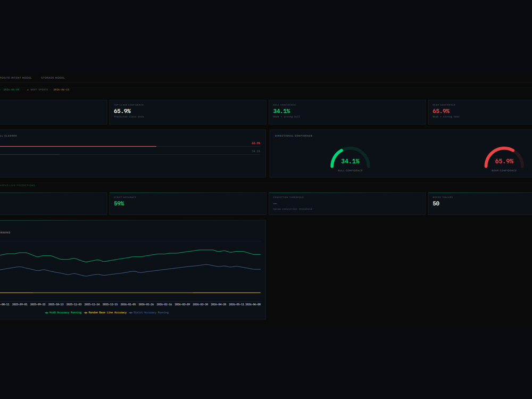532x399 pixels.
Task: Click the green date 2026-06-08 in status line
Action: point(11,89)
